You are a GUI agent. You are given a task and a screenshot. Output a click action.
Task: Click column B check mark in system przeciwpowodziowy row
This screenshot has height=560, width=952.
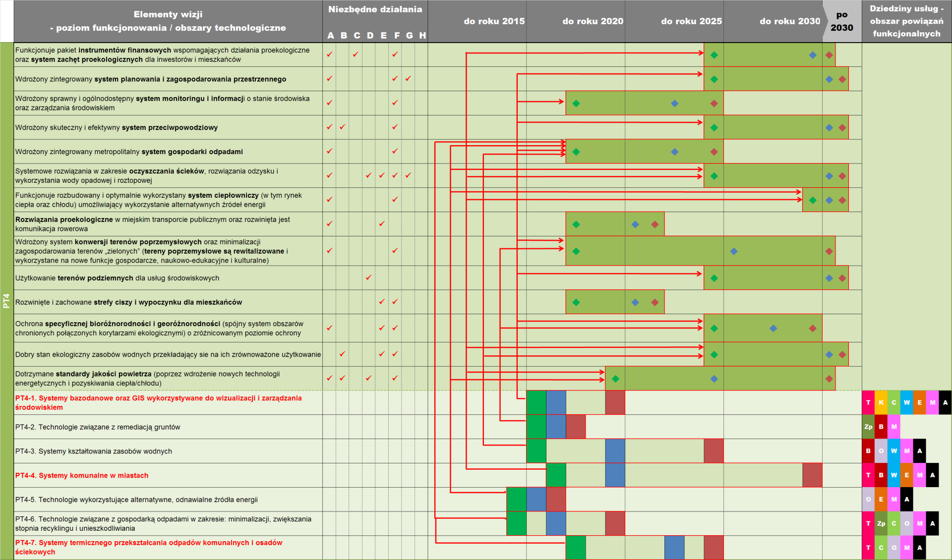342,127
